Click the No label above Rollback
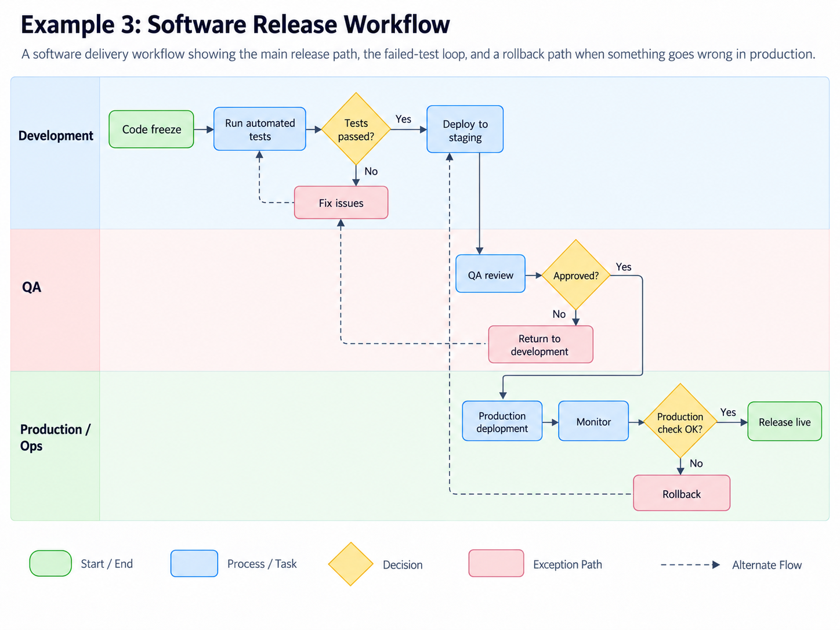Screen dimensions: 840x630 pyautogui.click(x=696, y=464)
